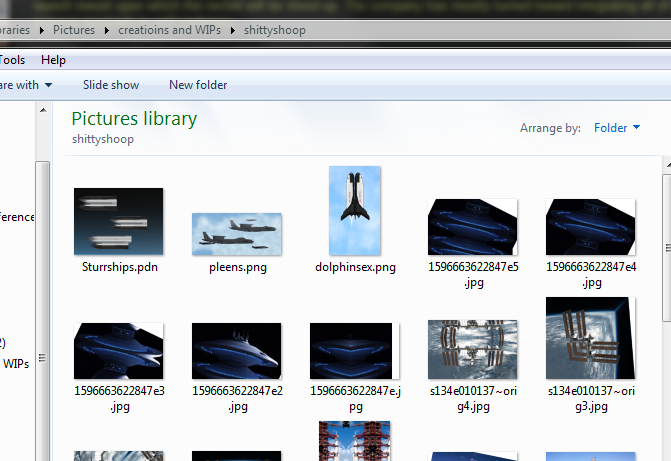The width and height of the screenshot is (671, 461).
Task: Select the Sturrships.pdn thumbnail
Action: pyautogui.click(x=118, y=221)
